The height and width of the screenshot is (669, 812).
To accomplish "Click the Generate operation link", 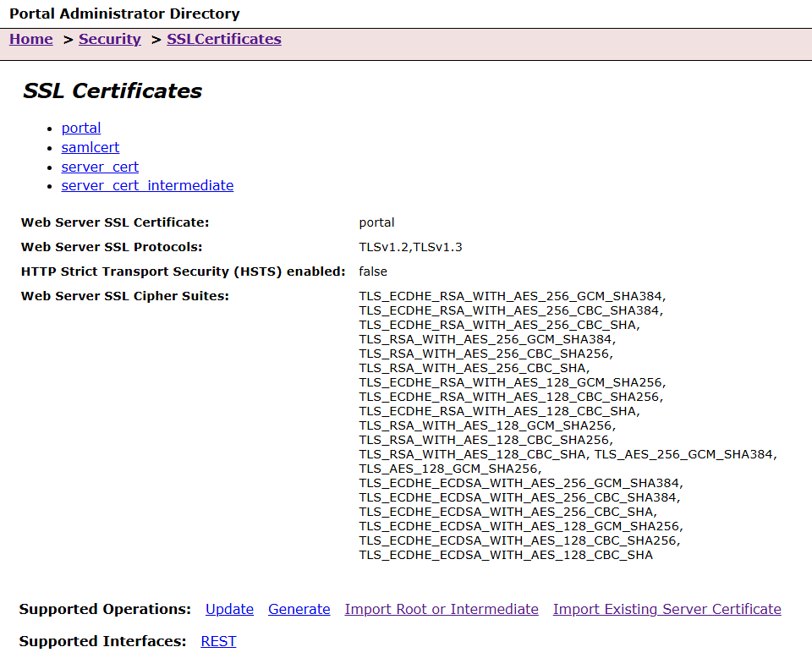I will [299, 609].
